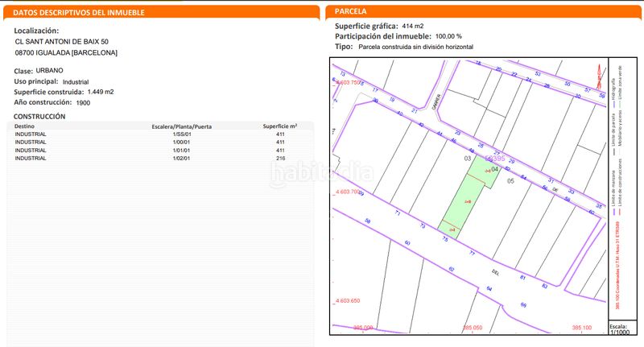Click the '4.603.700' coordinate label

(x=348, y=192)
